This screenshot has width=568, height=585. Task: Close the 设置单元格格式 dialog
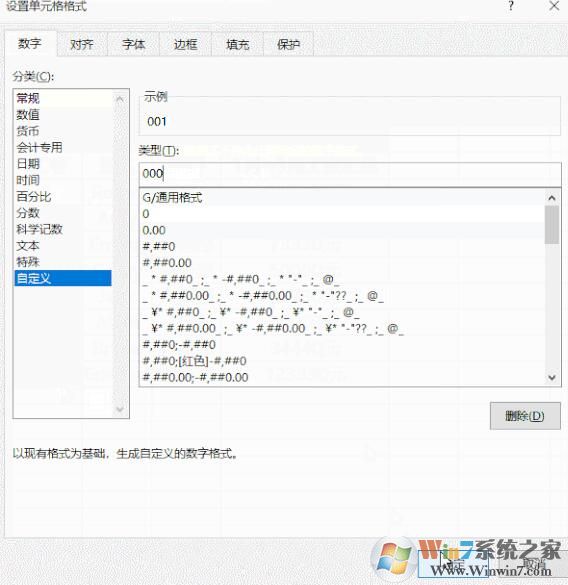[x=554, y=6]
